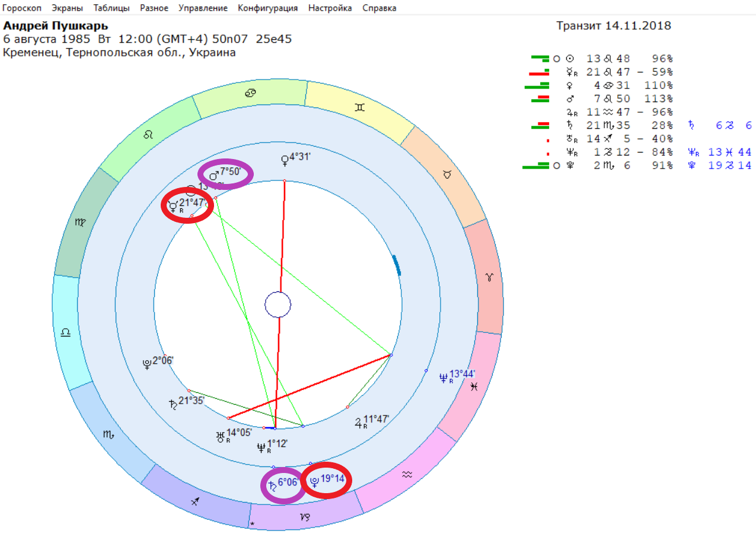The height and width of the screenshot is (543, 756).
Task: Select the Pisces sign on the zodiac ring
Action: [x=473, y=386]
